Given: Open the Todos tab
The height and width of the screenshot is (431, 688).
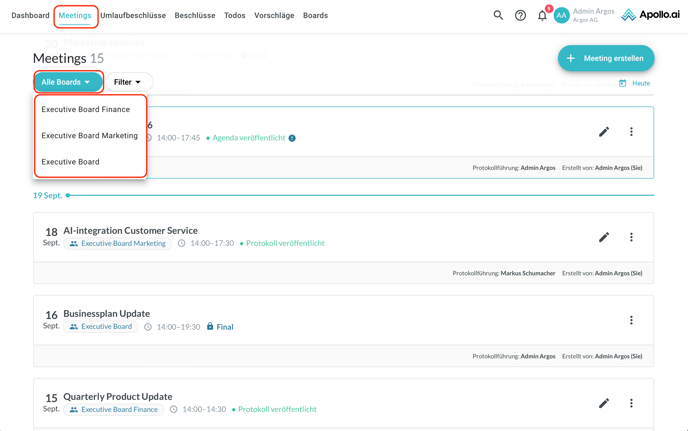Looking at the screenshot, I should (235, 16).
